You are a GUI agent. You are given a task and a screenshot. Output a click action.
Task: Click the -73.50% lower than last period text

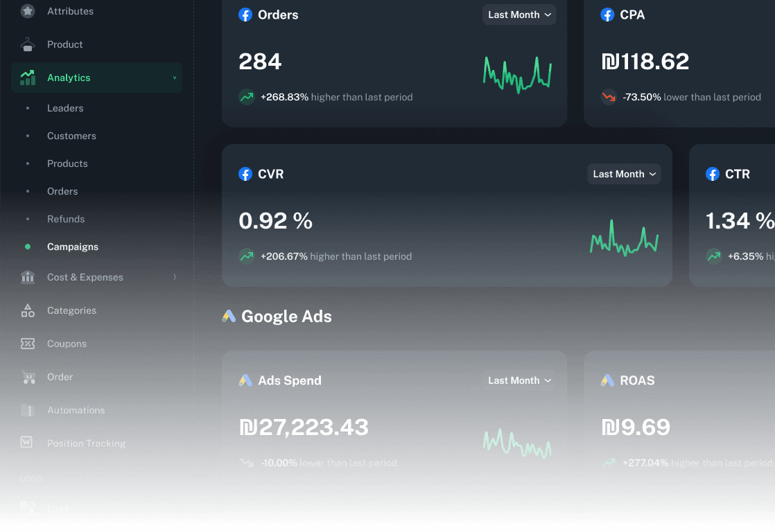tap(692, 97)
